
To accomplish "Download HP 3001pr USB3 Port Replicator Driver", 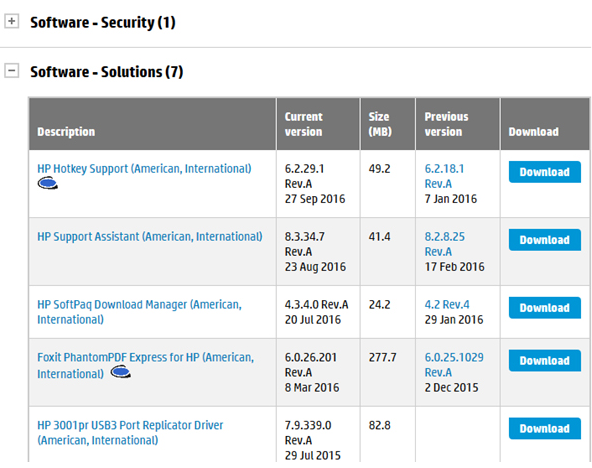I will tap(545, 429).
